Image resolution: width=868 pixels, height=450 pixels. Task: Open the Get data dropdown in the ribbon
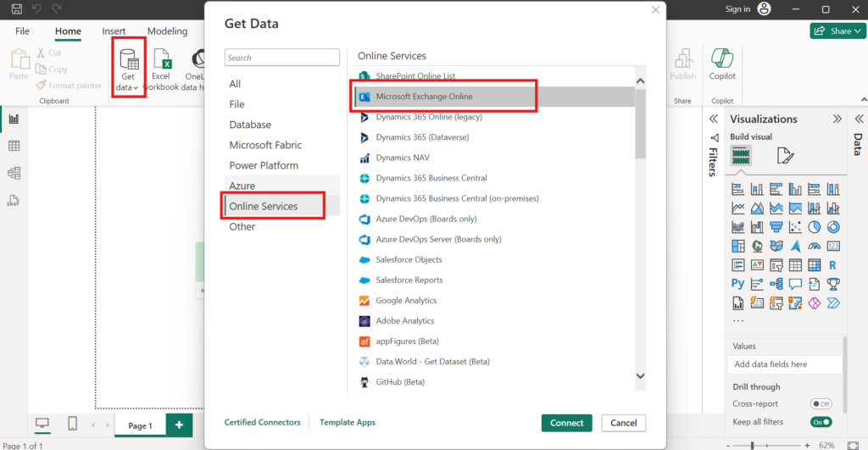pyautogui.click(x=129, y=68)
